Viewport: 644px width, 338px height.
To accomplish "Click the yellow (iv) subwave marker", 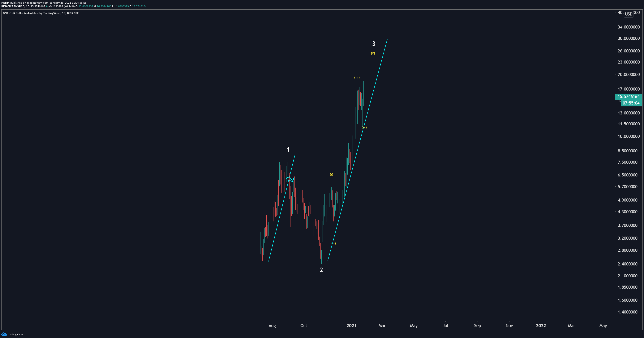I will click(364, 127).
